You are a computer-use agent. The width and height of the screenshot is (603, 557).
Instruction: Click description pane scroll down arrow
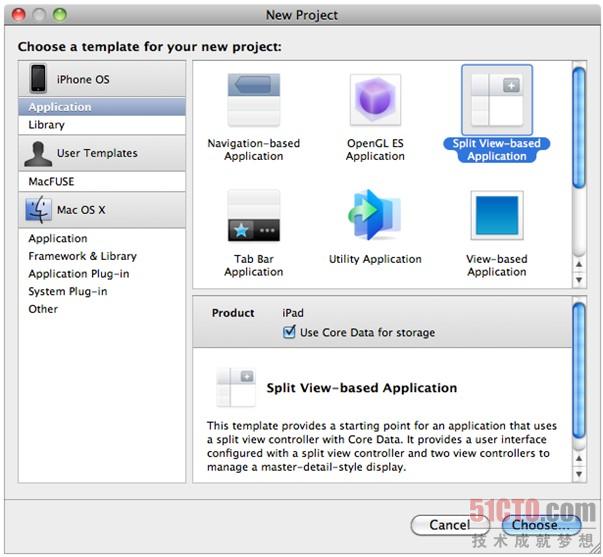pyautogui.click(x=579, y=474)
